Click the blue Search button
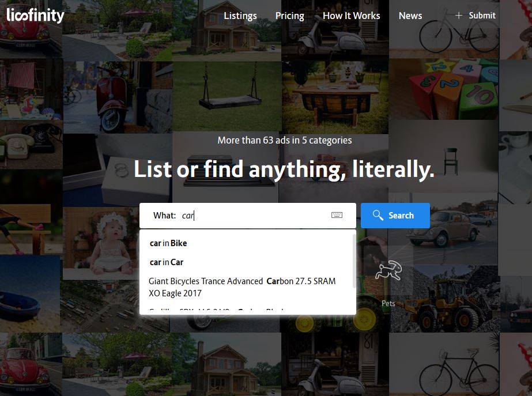 pos(395,216)
